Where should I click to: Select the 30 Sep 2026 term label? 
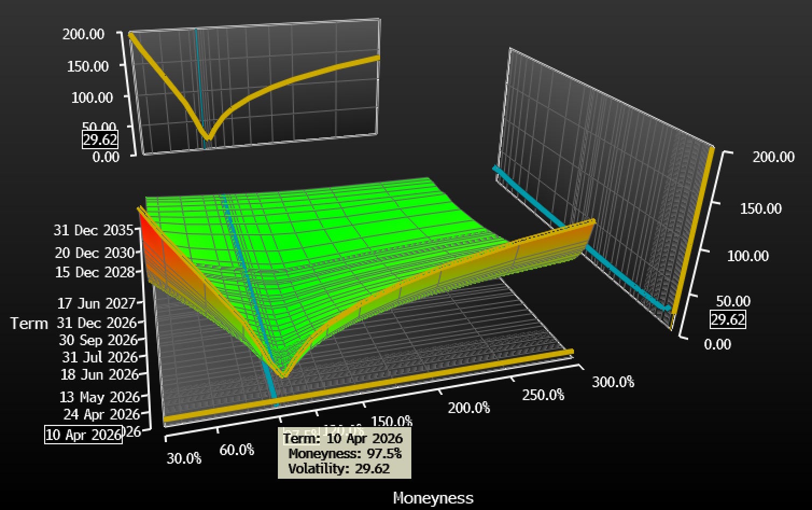(x=99, y=340)
